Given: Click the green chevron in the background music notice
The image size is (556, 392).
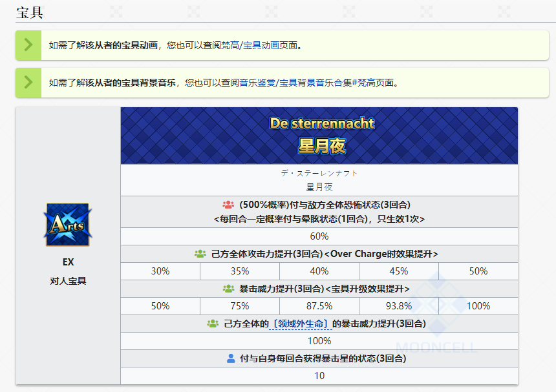Looking at the screenshot, I should tap(28, 83).
